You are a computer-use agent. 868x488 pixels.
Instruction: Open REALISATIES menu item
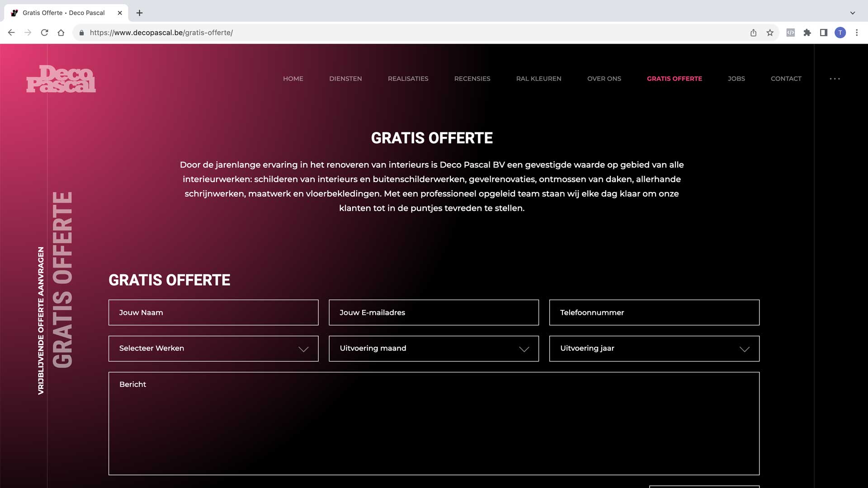tap(408, 79)
